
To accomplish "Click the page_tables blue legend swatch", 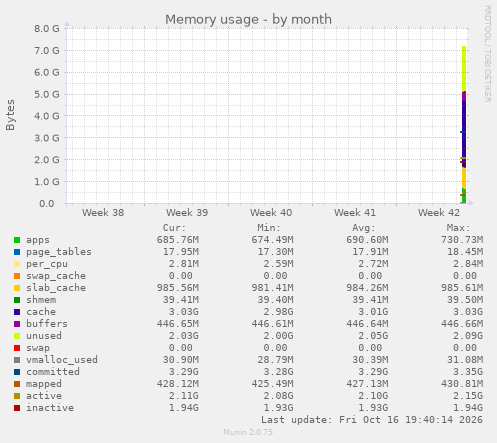I will tap(17, 252).
